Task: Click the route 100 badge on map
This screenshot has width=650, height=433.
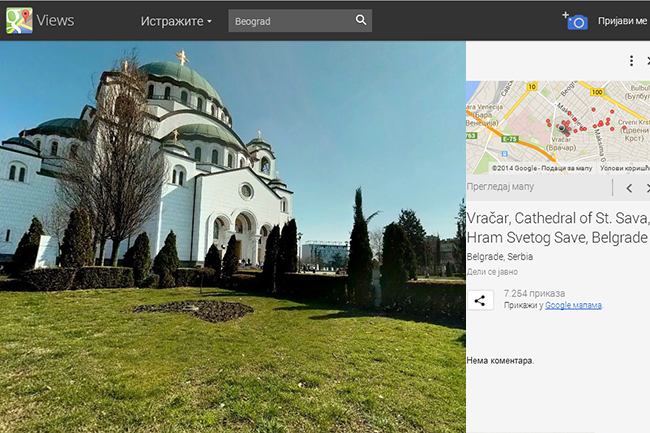Action: 597,92
